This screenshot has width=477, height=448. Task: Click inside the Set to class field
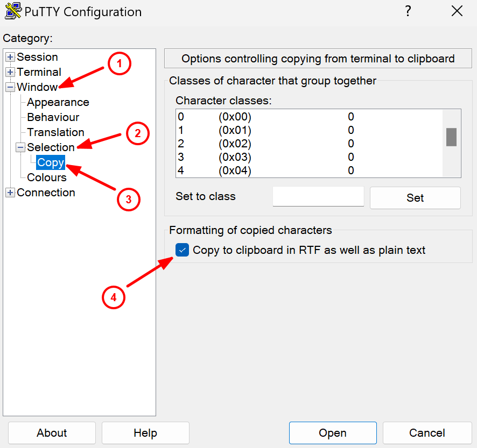318,196
